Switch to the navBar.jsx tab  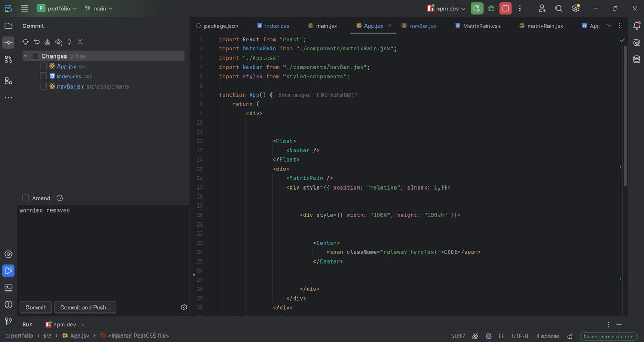pyautogui.click(x=419, y=26)
